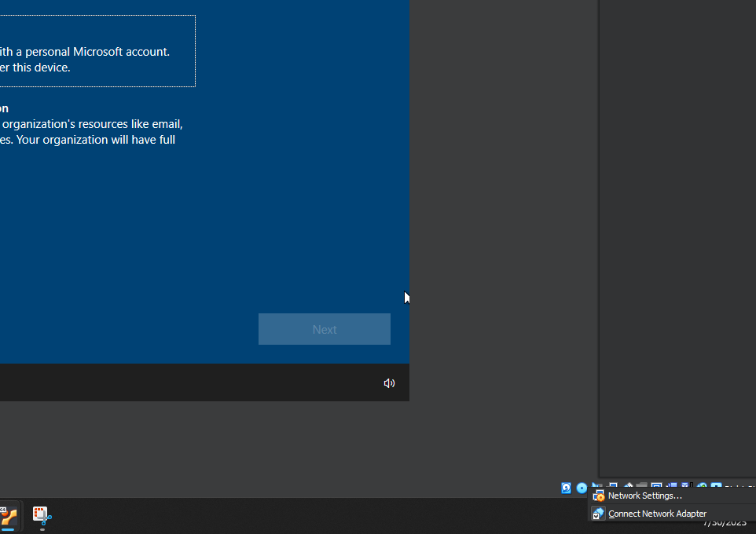756x534 pixels.
Task: Click the network adapter status bar icon
Action: [x=613, y=487]
